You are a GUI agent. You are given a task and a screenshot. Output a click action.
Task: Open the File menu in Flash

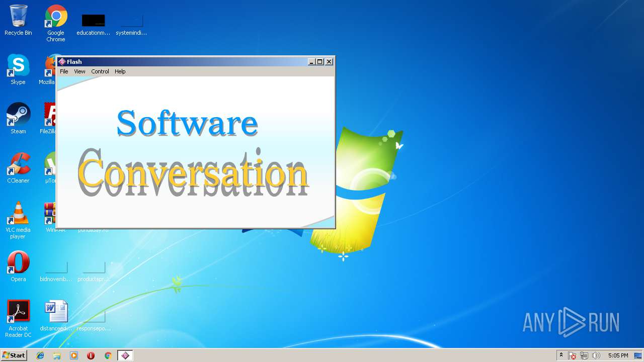pyautogui.click(x=64, y=71)
